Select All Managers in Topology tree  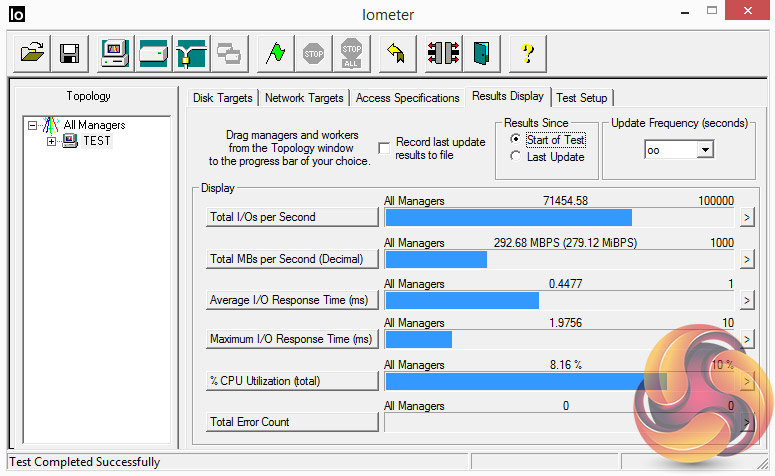94,125
